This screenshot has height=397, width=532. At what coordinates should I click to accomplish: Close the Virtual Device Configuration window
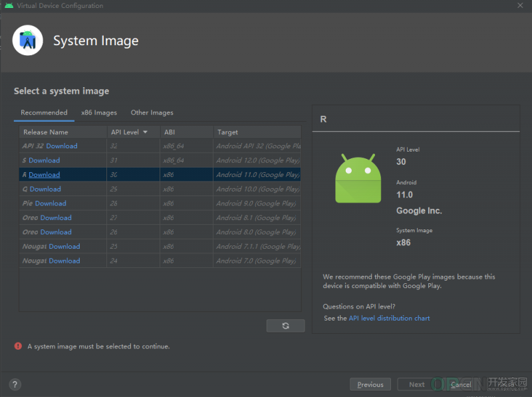pyautogui.click(x=520, y=5)
